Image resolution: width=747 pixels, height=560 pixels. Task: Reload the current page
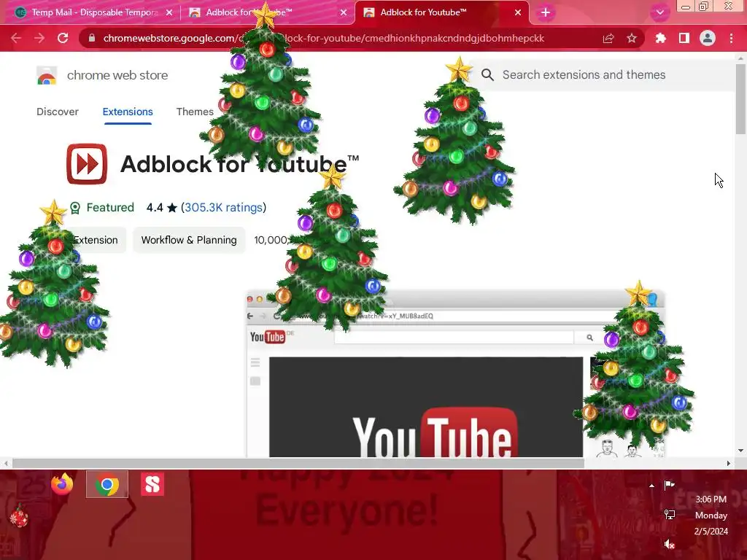[x=63, y=38]
